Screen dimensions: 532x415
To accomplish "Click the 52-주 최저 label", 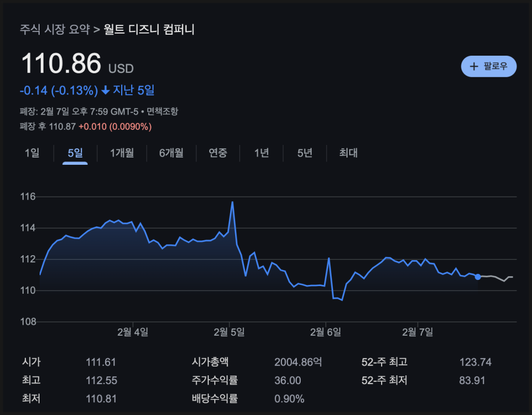I will pyautogui.click(x=384, y=380).
